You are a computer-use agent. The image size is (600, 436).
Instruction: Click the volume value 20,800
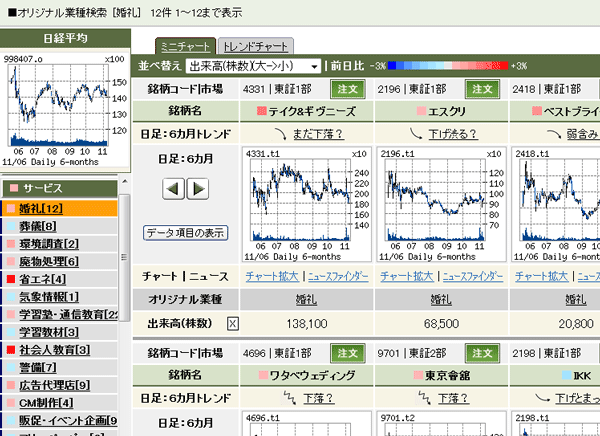pyautogui.click(x=576, y=324)
